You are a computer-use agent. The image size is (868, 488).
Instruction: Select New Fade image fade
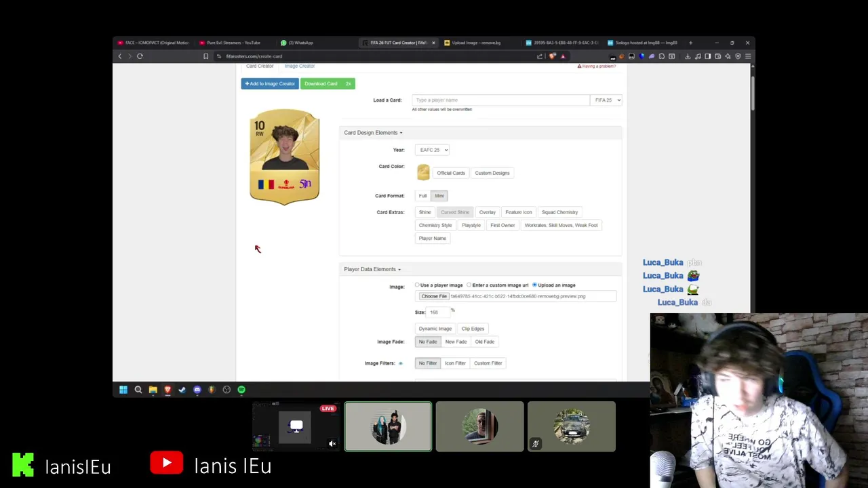[x=456, y=342]
